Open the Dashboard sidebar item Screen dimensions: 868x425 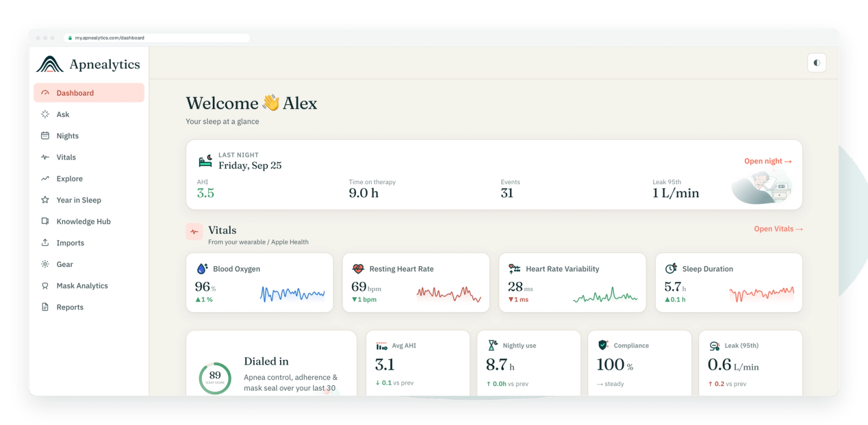pos(89,93)
